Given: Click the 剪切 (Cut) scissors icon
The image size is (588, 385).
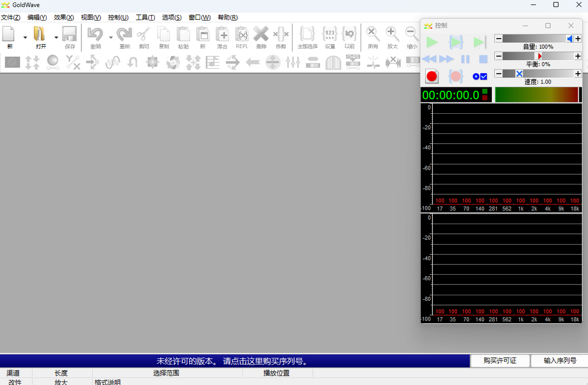Looking at the screenshot, I should coord(144,34).
